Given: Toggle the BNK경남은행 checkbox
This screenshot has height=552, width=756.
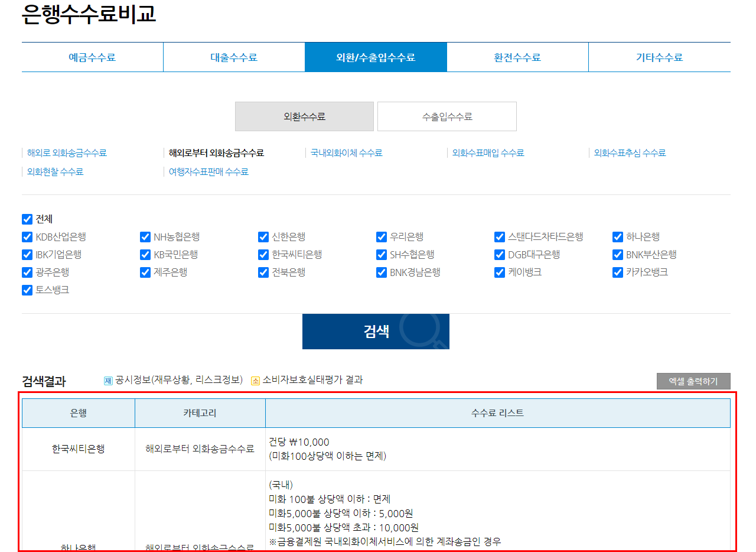Looking at the screenshot, I should coord(382,272).
